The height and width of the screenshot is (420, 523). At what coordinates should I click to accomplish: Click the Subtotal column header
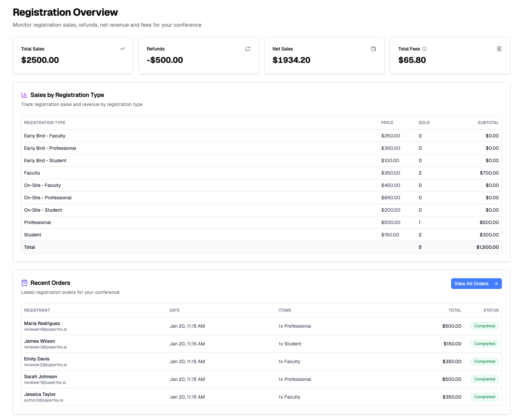(488, 123)
